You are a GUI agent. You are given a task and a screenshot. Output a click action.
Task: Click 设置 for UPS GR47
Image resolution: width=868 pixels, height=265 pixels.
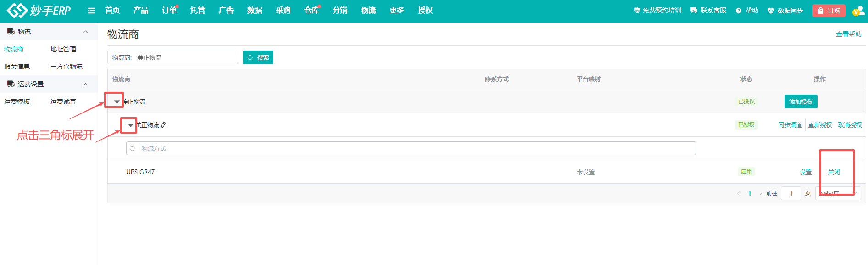coord(806,172)
